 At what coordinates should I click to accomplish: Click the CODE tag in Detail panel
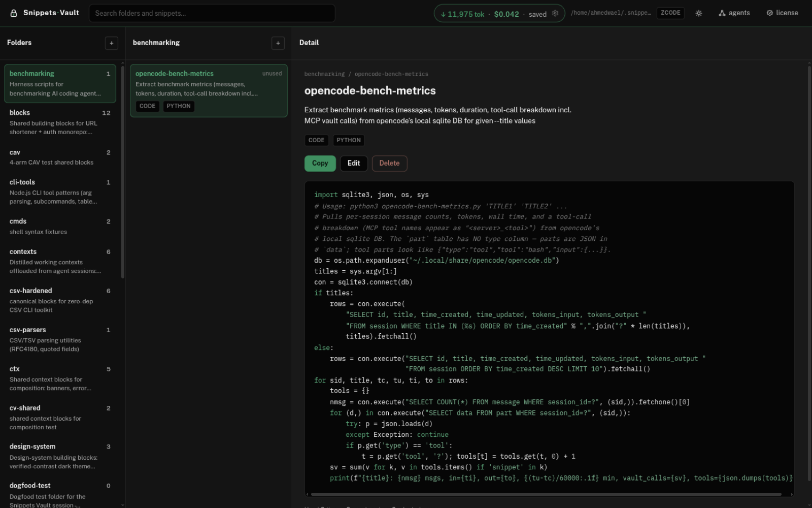[316, 140]
